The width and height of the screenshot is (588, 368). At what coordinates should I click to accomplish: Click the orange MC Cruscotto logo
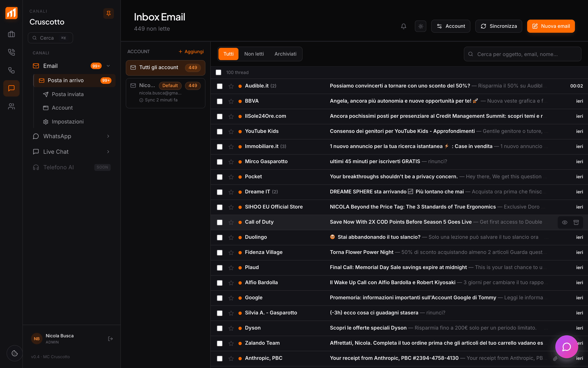pyautogui.click(x=11, y=13)
